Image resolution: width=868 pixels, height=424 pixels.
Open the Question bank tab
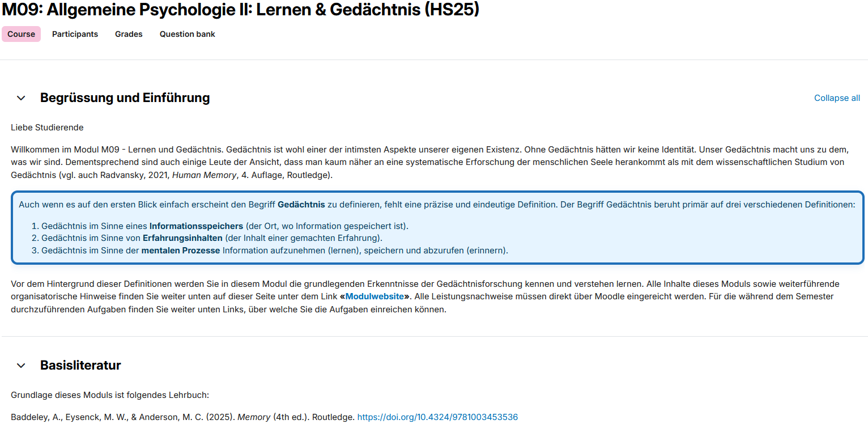tap(187, 34)
